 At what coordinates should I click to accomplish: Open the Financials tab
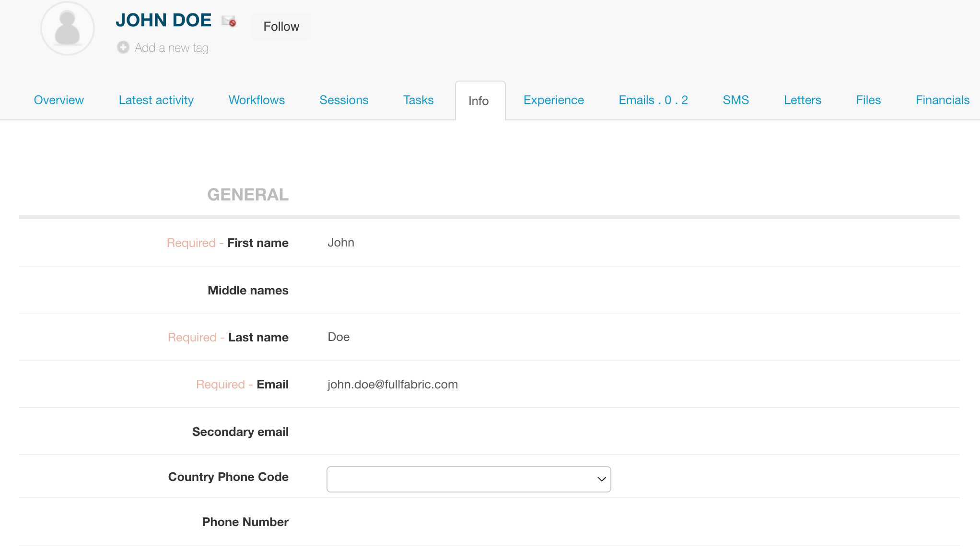942,100
